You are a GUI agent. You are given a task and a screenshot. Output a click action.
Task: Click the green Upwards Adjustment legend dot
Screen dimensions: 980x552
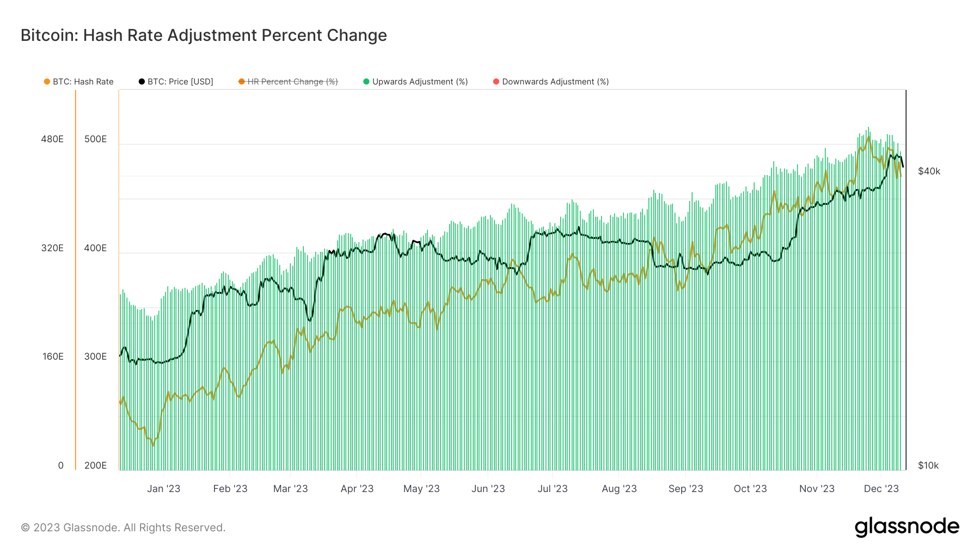[x=366, y=82]
